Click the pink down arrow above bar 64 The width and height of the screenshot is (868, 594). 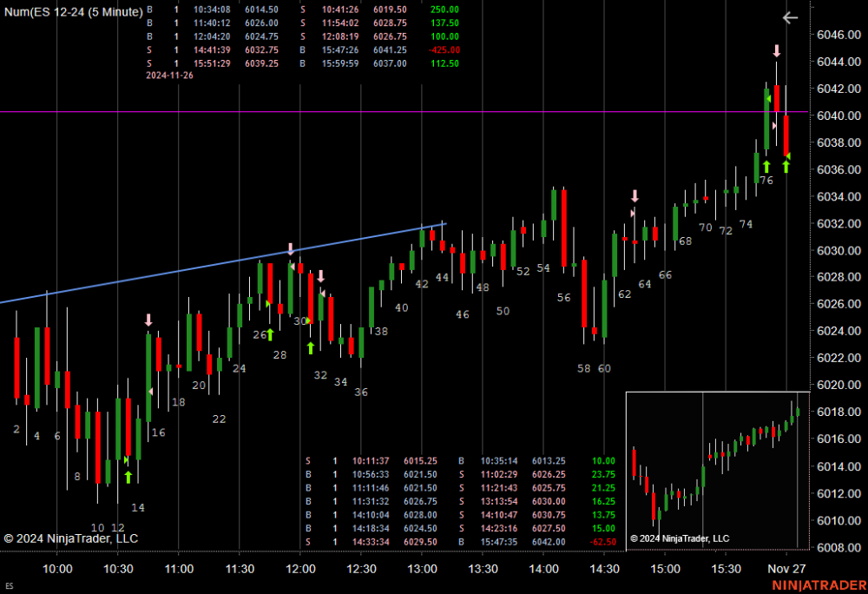click(635, 196)
